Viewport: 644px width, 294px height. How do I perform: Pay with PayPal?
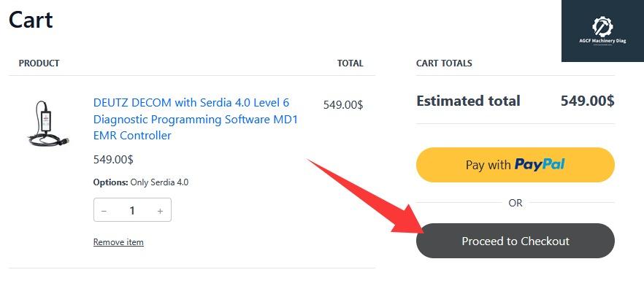[x=515, y=165]
